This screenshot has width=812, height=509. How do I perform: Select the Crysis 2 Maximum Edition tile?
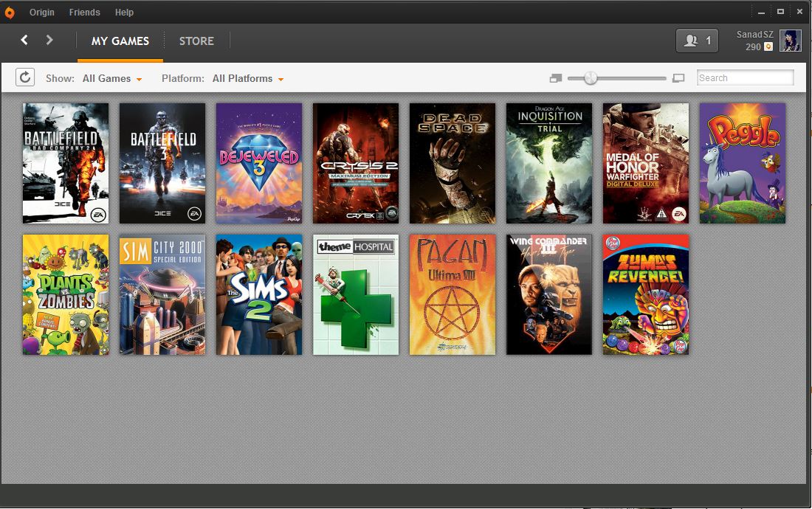click(356, 163)
